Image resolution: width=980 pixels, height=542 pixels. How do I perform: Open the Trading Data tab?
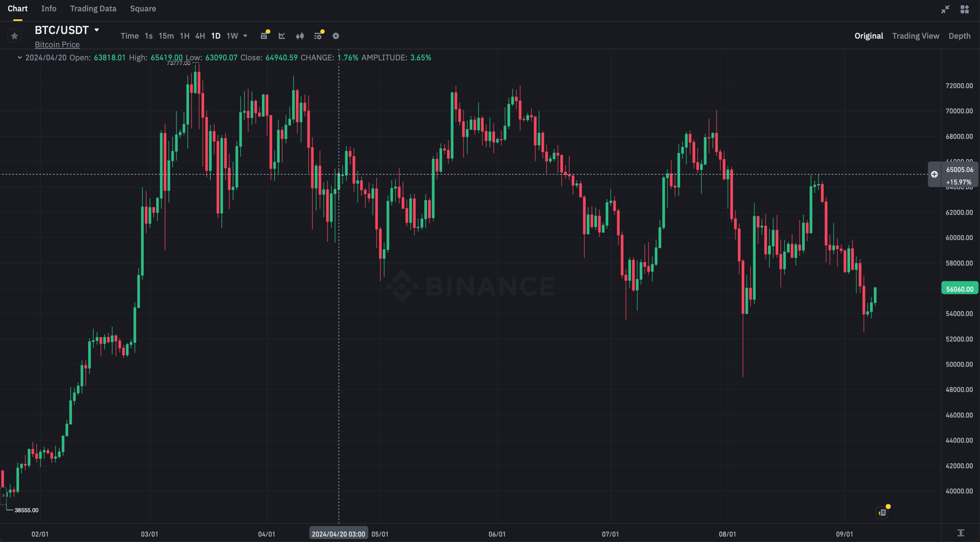click(93, 8)
